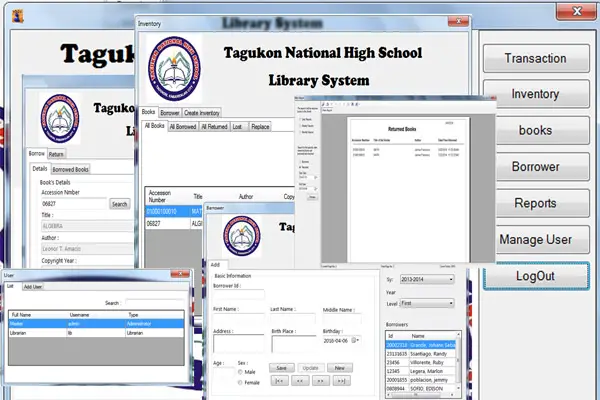Click the Search field in User window
This screenshot has width=600, height=400.
(x=155, y=303)
